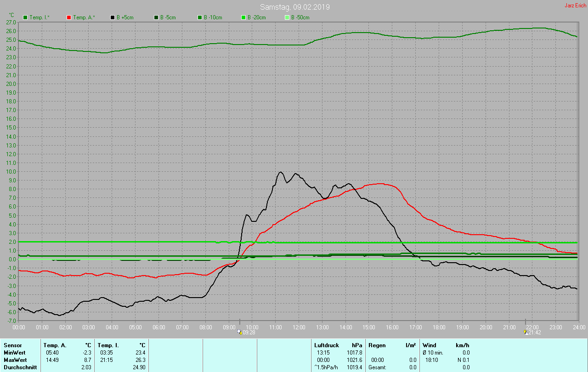Click the "-7.0" y-axis label
Image resolution: width=588 pixels, height=372 pixels.
(11, 321)
